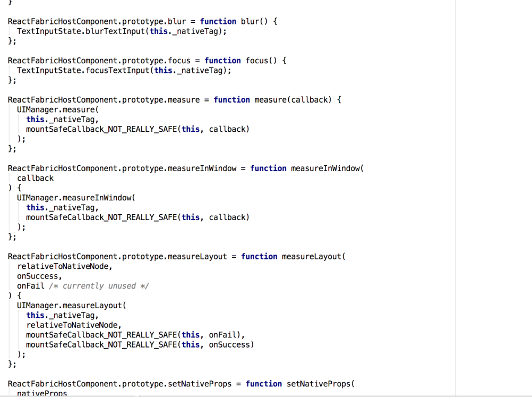Screen dimensions: 532x397
Task: Click the 'measureInWindow' prototype declaration line
Action: [x=186, y=168]
